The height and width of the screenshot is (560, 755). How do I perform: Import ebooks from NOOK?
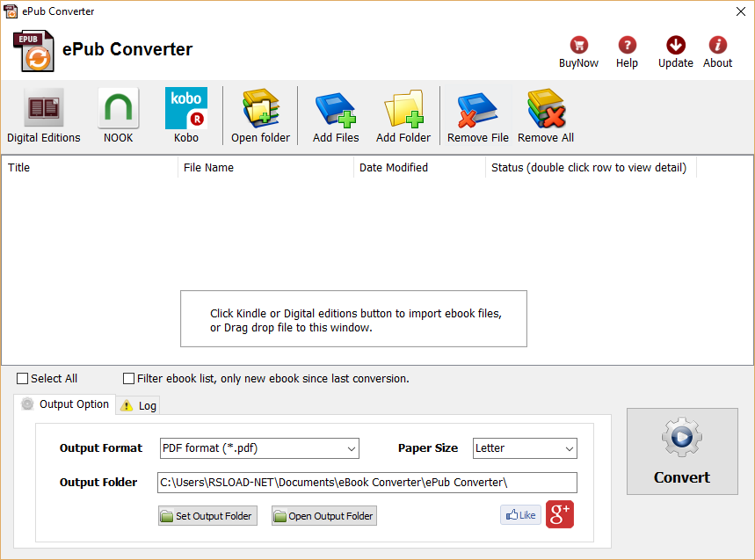pyautogui.click(x=118, y=115)
